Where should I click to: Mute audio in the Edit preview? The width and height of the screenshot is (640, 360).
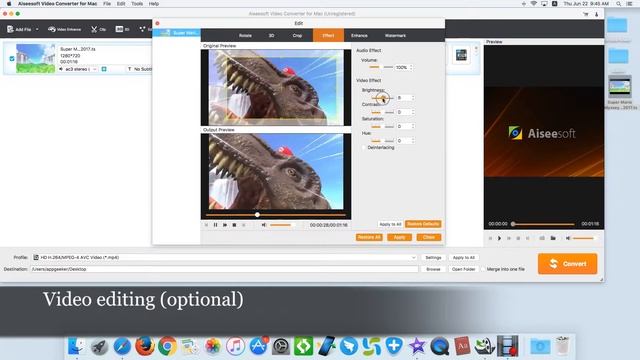pyautogui.click(x=264, y=225)
